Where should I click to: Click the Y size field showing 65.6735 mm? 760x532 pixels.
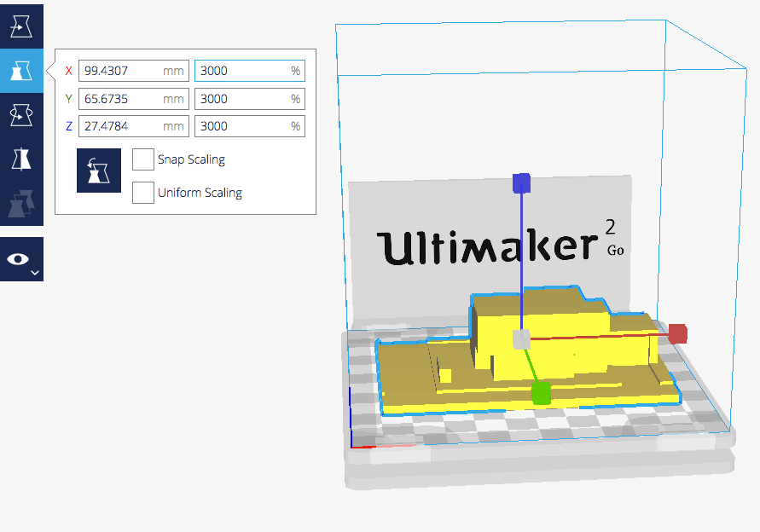pos(134,99)
